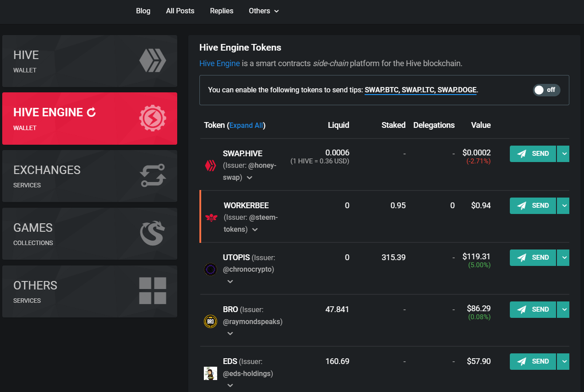The image size is (584, 392).
Task: Toggle the tips tokens switch on
Action: (x=547, y=90)
